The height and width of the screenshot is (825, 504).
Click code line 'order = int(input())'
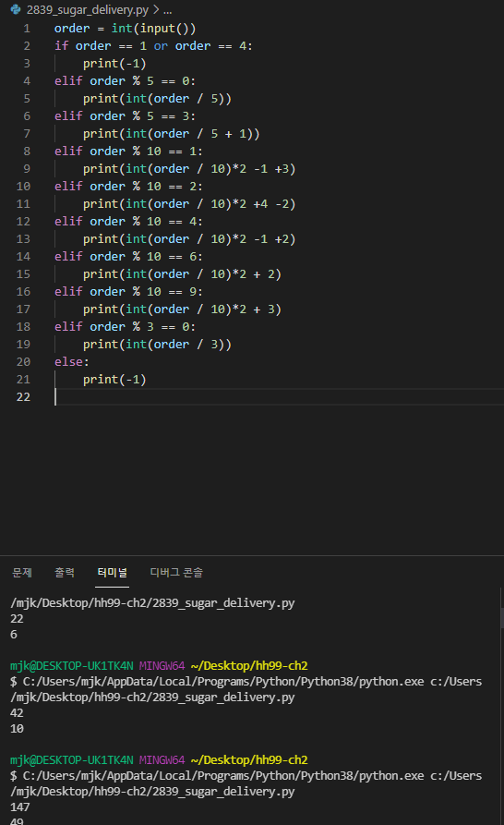[x=126, y=29]
